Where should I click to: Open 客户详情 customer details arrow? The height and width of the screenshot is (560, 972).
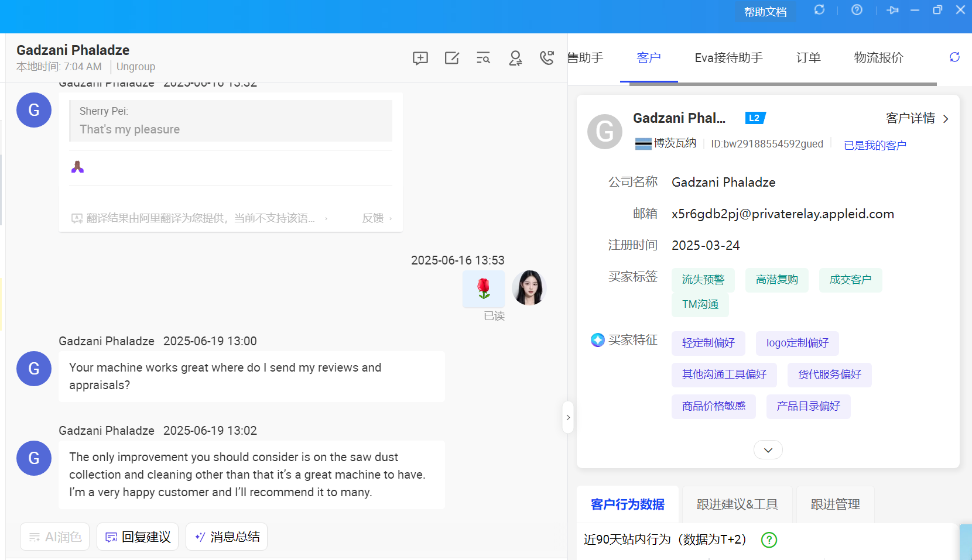[945, 119]
